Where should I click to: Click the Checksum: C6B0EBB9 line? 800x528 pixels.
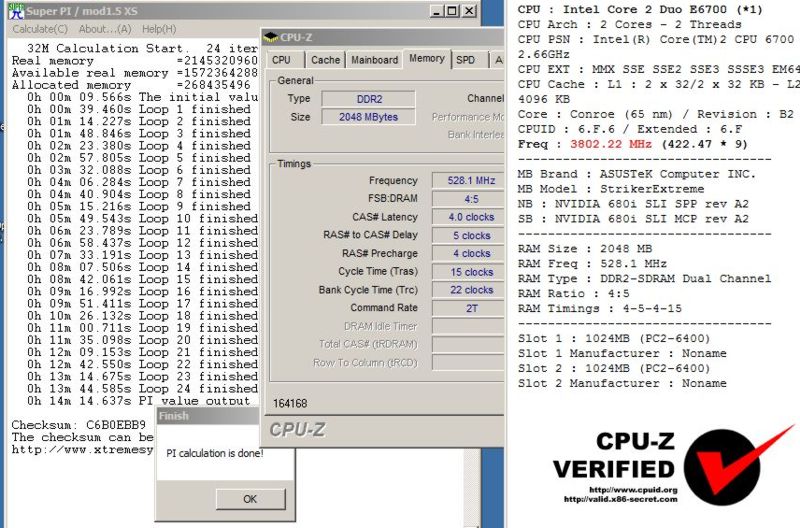79,424
